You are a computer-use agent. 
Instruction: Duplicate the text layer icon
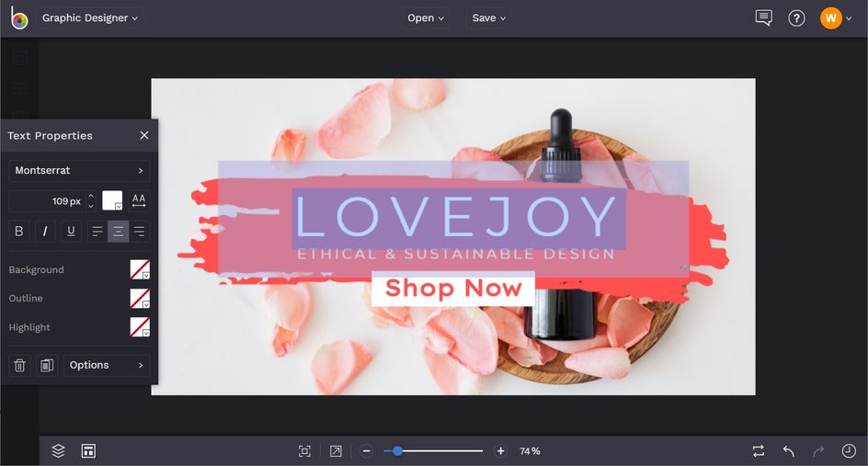point(47,365)
